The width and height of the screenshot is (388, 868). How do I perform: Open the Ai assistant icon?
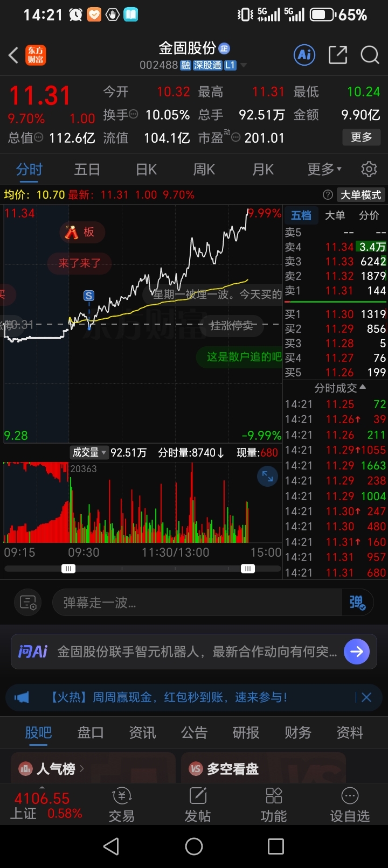click(304, 54)
